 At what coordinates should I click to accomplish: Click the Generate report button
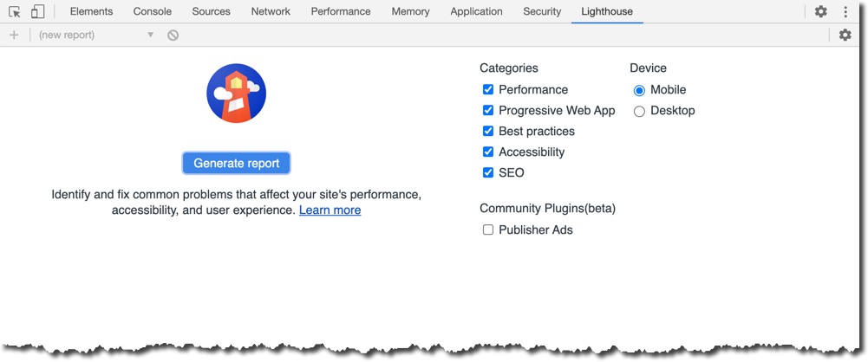pyautogui.click(x=237, y=164)
